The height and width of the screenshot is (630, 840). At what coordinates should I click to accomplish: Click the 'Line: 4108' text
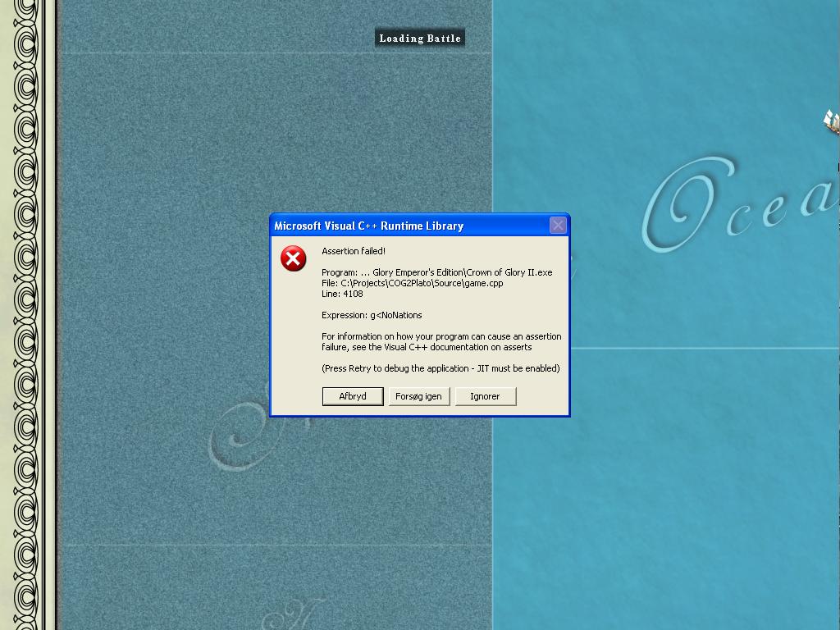pos(342,294)
